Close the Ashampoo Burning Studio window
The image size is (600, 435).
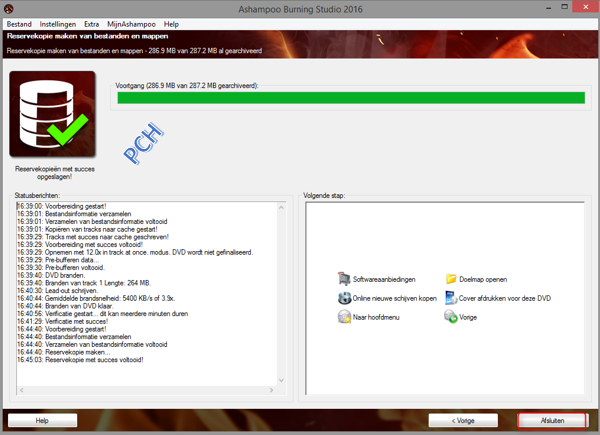[586, 7]
